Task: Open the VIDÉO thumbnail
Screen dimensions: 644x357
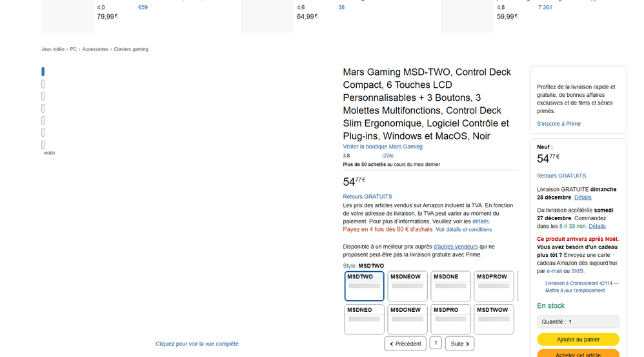Action: point(43,146)
